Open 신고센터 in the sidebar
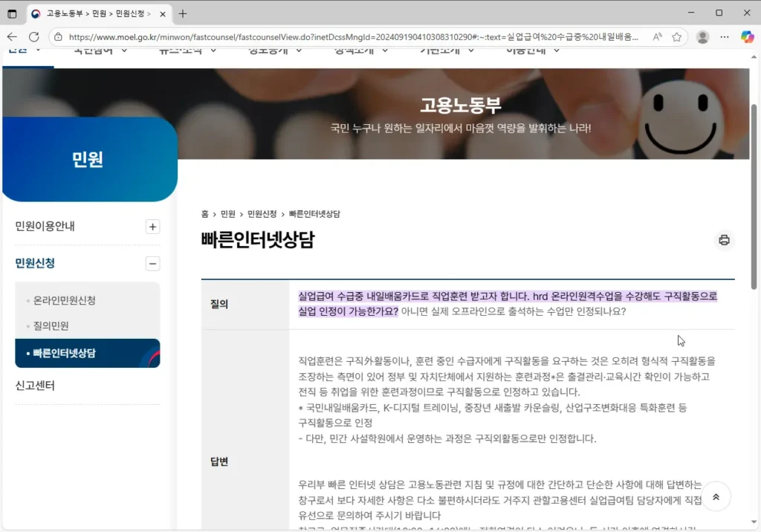 35,386
